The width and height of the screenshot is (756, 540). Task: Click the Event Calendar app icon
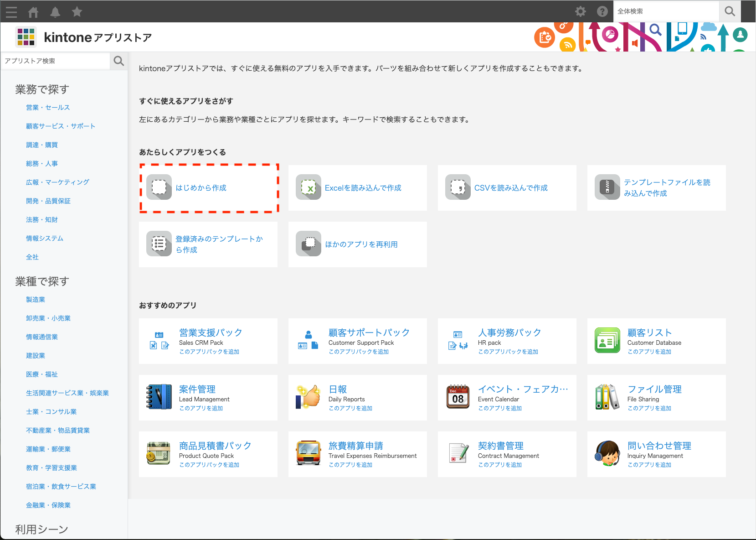pyautogui.click(x=458, y=397)
